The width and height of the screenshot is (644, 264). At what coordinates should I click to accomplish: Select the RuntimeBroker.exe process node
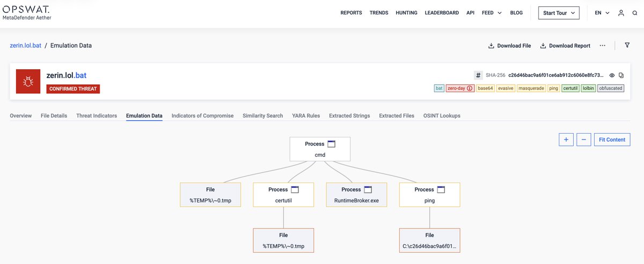click(x=356, y=195)
